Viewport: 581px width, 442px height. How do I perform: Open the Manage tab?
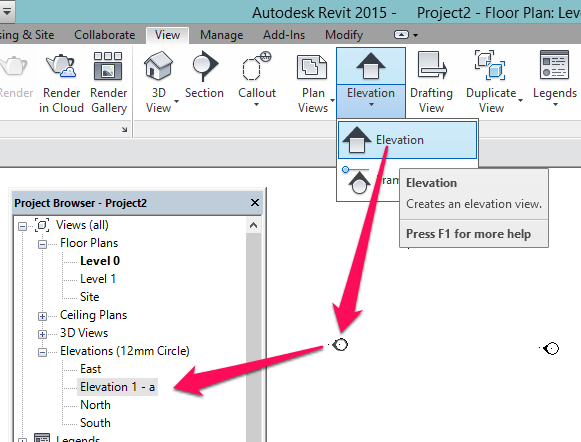pos(222,35)
